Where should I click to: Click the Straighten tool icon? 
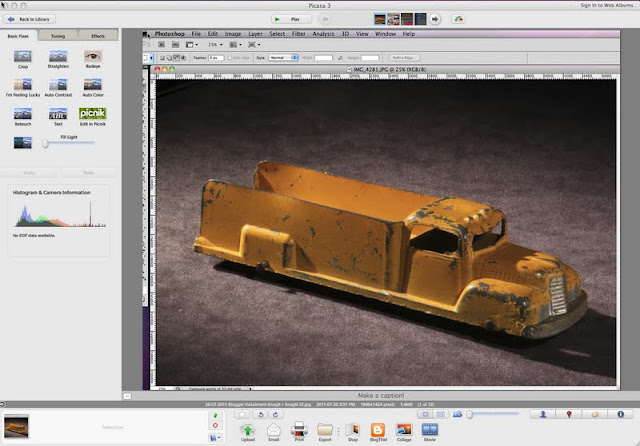pos(58,57)
